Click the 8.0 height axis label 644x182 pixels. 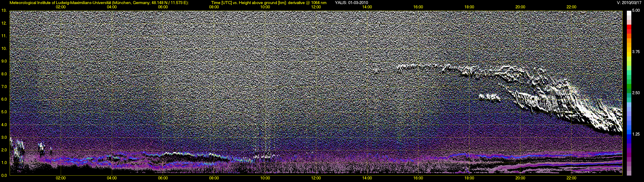tap(4, 74)
